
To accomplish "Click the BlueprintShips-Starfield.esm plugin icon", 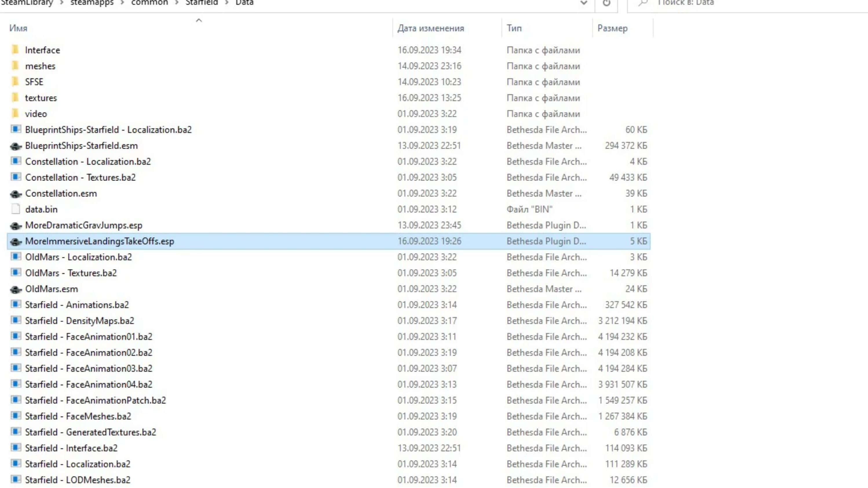I will coord(16,146).
